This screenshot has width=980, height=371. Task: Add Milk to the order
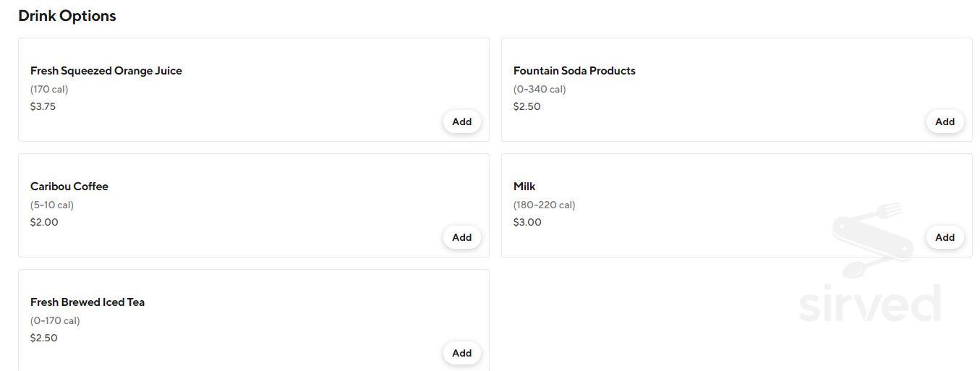[x=945, y=237]
